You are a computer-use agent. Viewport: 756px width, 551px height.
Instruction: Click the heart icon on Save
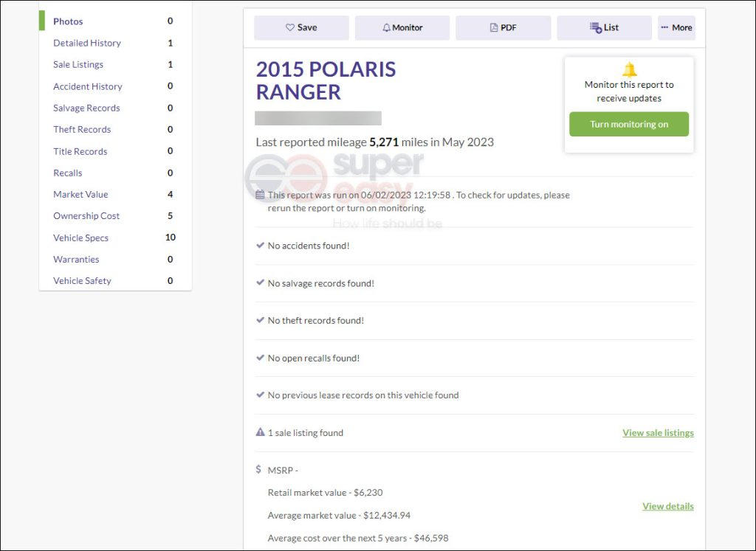click(x=289, y=27)
